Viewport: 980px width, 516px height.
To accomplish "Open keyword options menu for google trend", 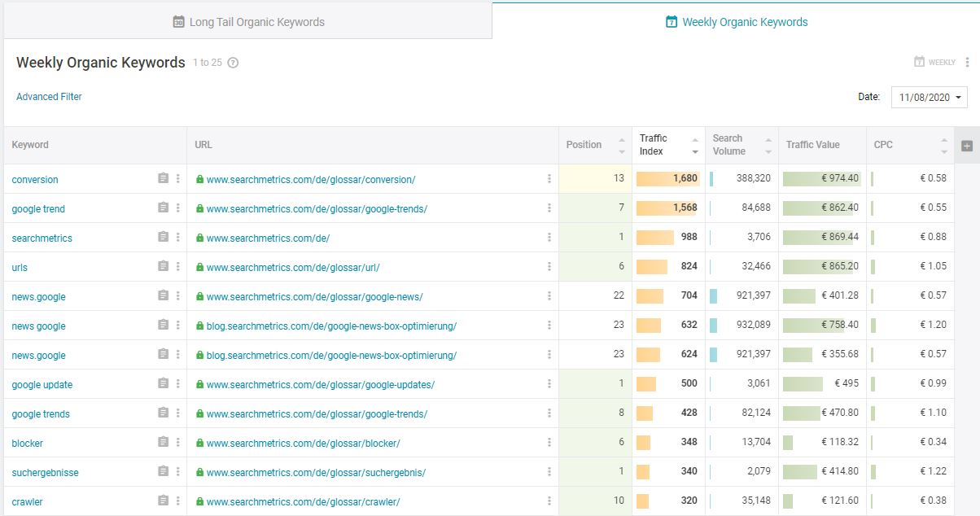I will [x=178, y=208].
